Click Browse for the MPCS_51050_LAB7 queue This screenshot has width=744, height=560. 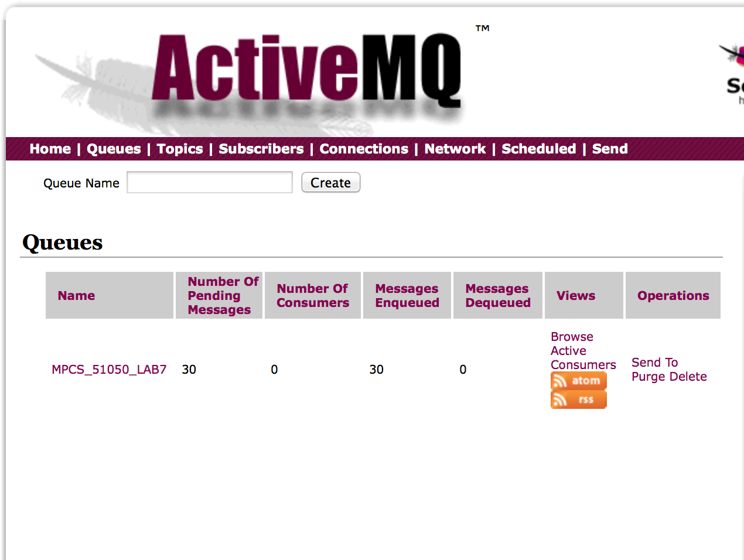coord(572,337)
